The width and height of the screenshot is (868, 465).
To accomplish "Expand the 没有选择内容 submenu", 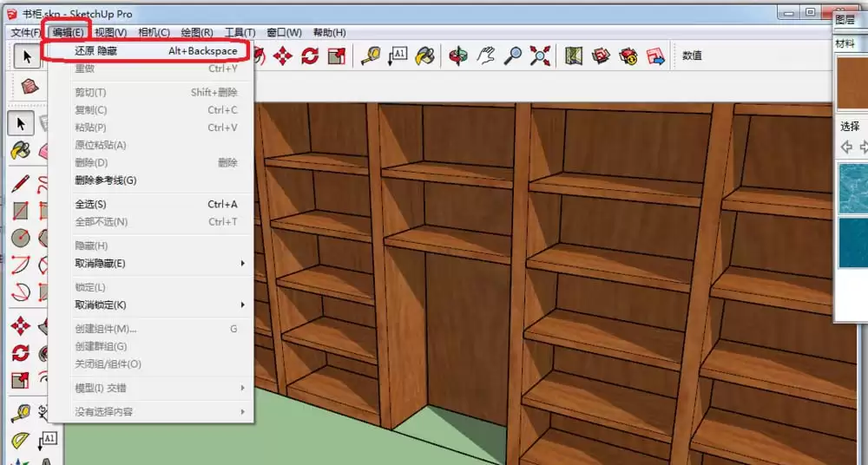I will click(x=150, y=412).
